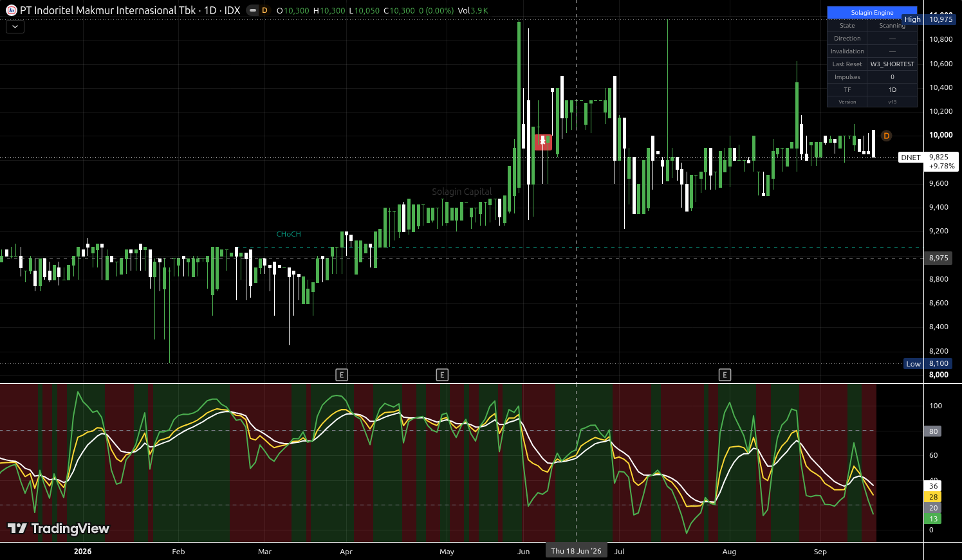Screen dimensions: 962x560
Task: Click the yellow 28 indicator value label
Action: click(x=933, y=497)
